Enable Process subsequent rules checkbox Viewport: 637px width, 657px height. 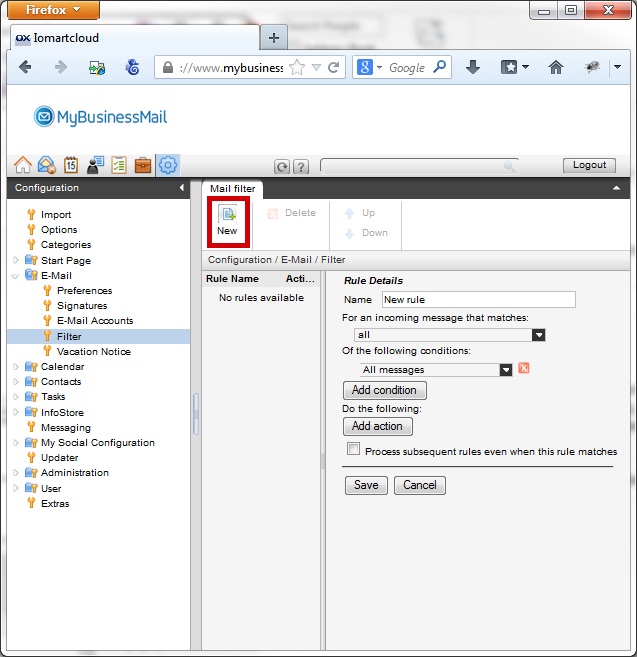(353, 450)
